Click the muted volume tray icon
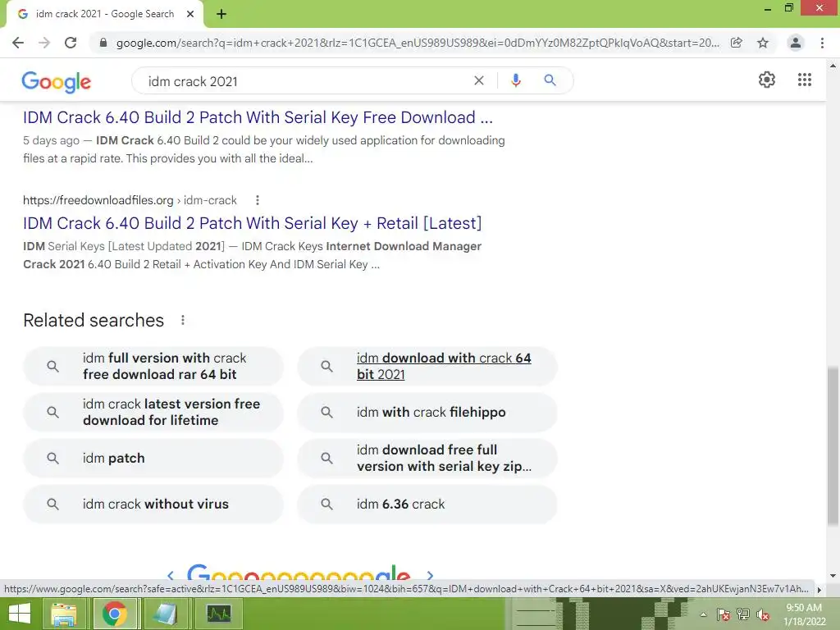The image size is (840, 630). pos(763,614)
